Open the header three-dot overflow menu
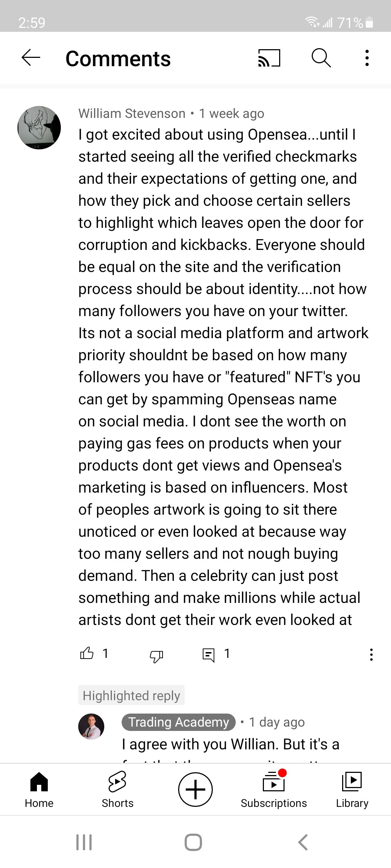The width and height of the screenshot is (391, 868). tap(367, 58)
